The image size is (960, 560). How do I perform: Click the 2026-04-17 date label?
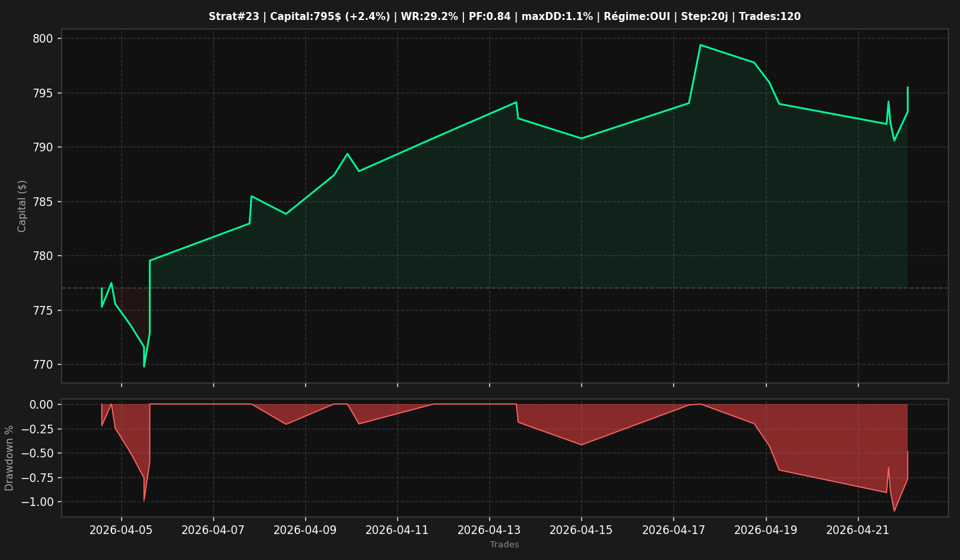click(x=673, y=530)
